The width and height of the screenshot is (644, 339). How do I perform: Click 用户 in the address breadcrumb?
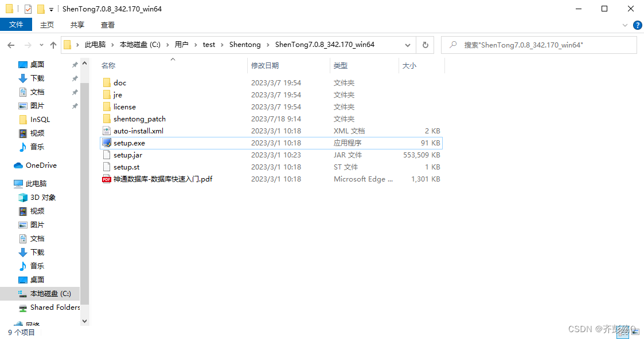click(x=181, y=45)
